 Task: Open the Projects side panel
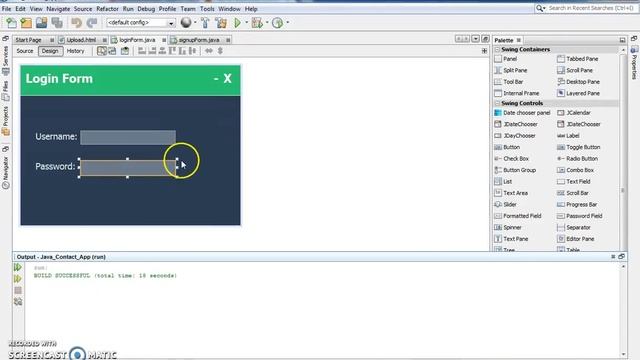(5, 121)
